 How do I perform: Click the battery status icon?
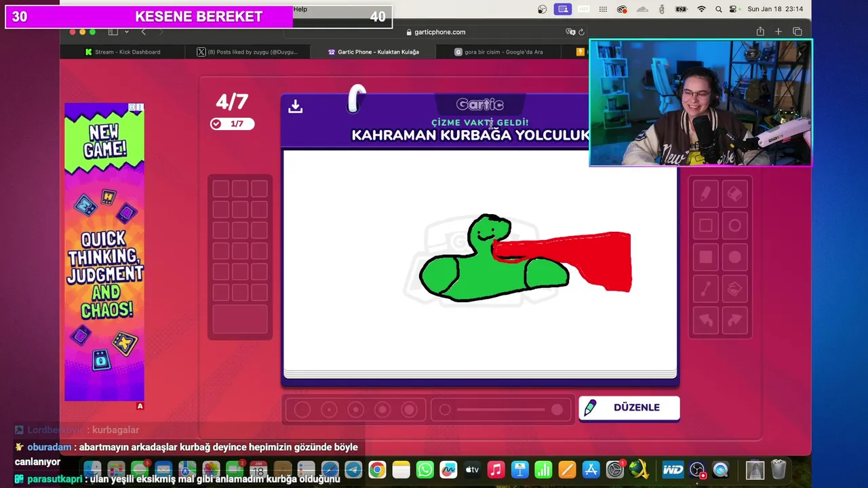[682, 9]
